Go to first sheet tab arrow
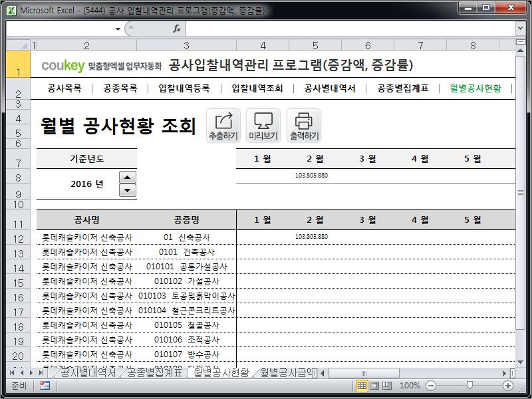This screenshot has height=399, width=532. point(13,373)
